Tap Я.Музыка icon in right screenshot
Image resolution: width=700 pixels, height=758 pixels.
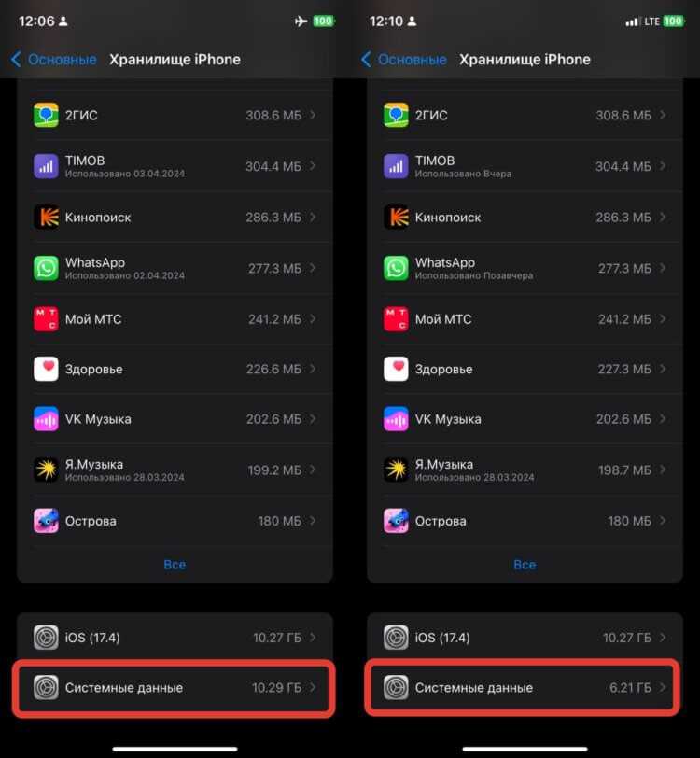click(x=396, y=470)
